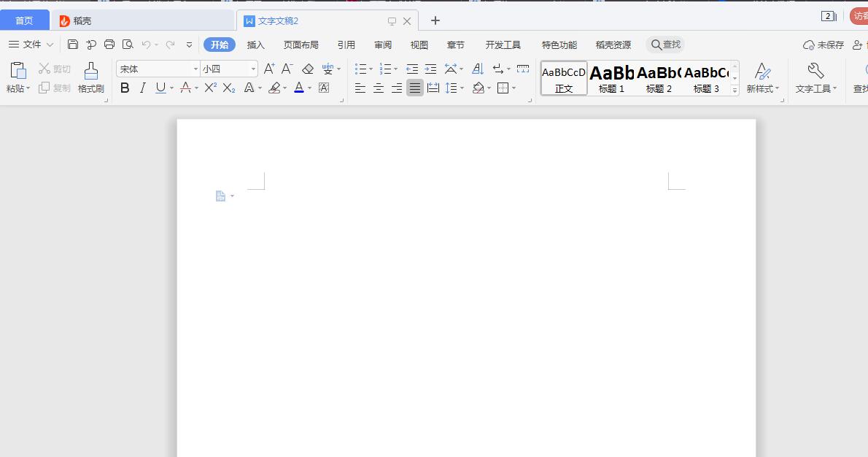The height and width of the screenshot is (457, 868).
Task: Apply the Normal (正文) style
Action: 564,78
